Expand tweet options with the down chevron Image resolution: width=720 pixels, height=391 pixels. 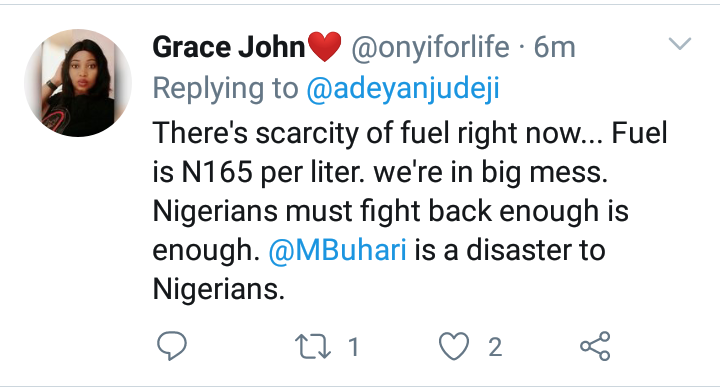tap(680, 44)
